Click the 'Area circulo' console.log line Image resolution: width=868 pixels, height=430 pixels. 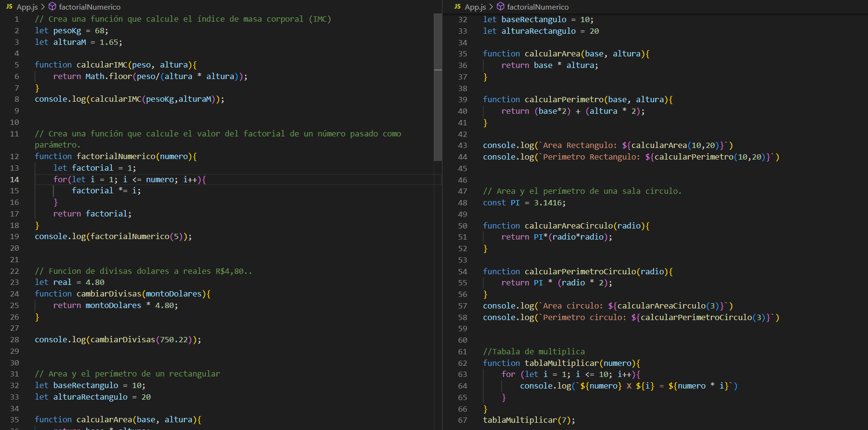608,306
